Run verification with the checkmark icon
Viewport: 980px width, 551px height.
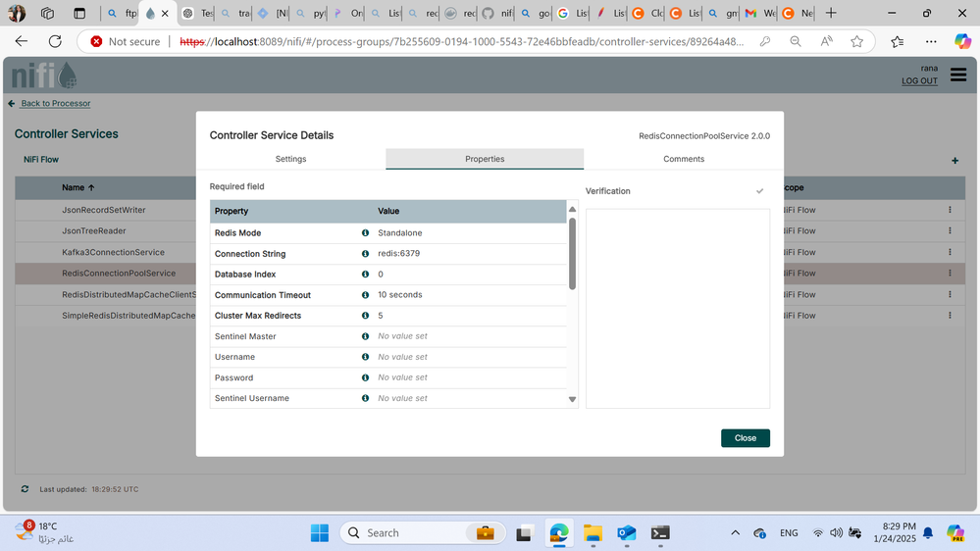coord(759,191)
